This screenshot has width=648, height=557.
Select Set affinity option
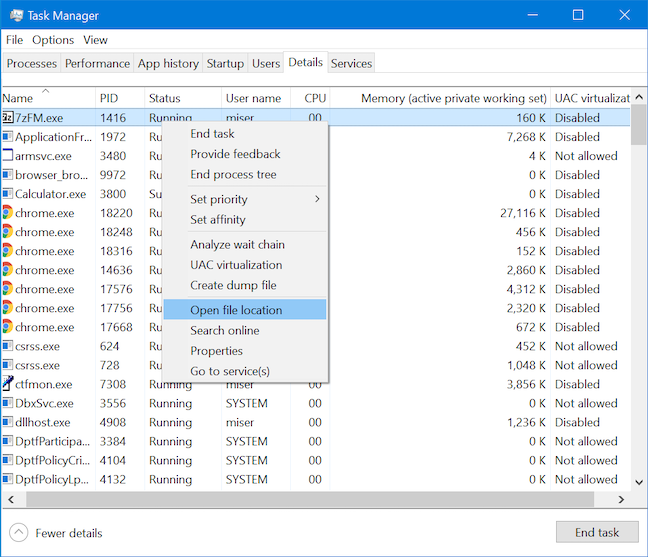coord(245,219)
